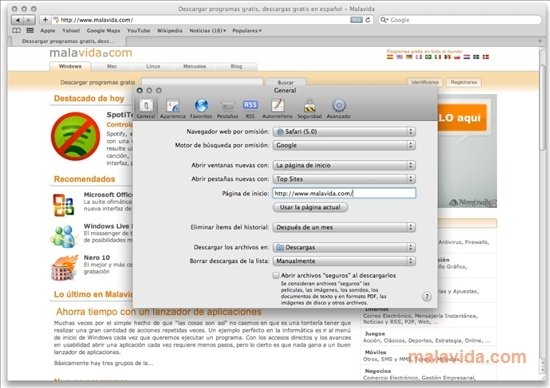Open the Apariencia preferences pane

click(x=173, y=109)
